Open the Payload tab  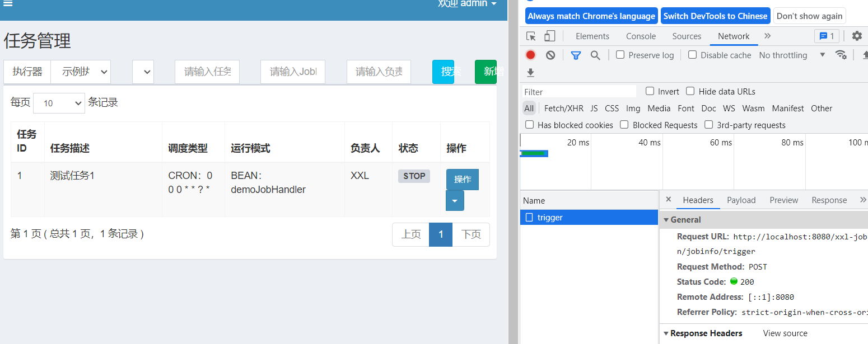[741, 200]
